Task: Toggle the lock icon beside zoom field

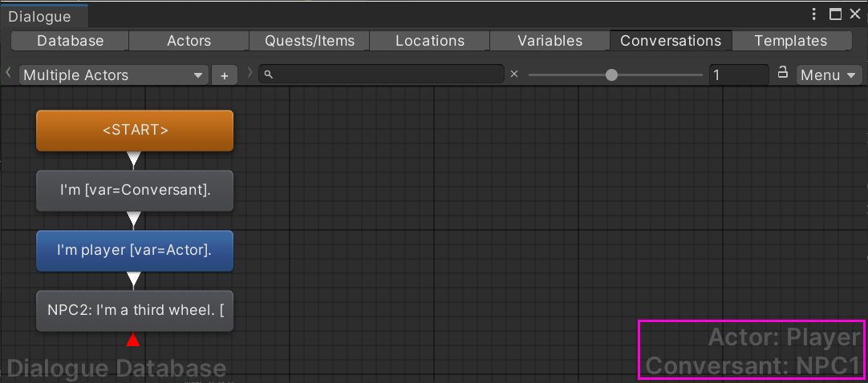Action: click(x=783, y=72)
